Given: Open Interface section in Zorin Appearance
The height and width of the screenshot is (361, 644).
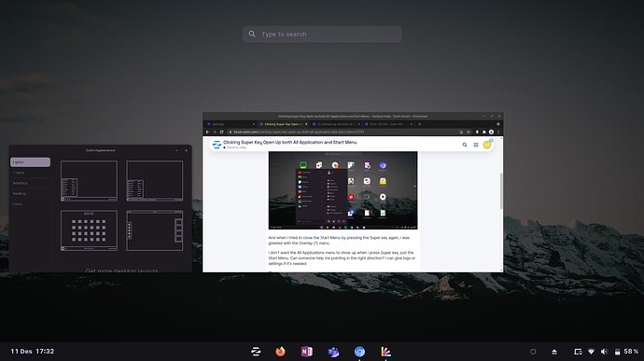Looking at the screenshot, I should 31,183.
